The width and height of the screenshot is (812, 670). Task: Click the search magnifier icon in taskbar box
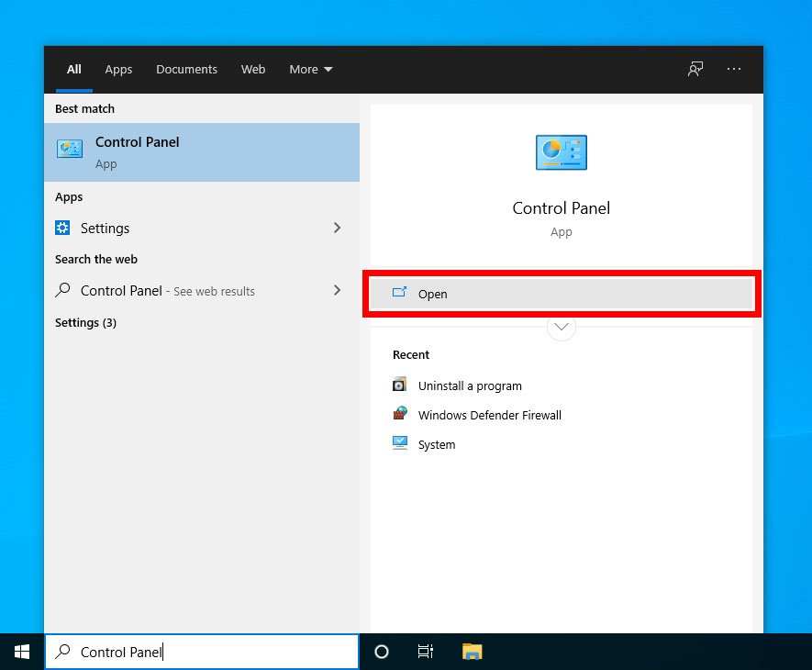62,651
